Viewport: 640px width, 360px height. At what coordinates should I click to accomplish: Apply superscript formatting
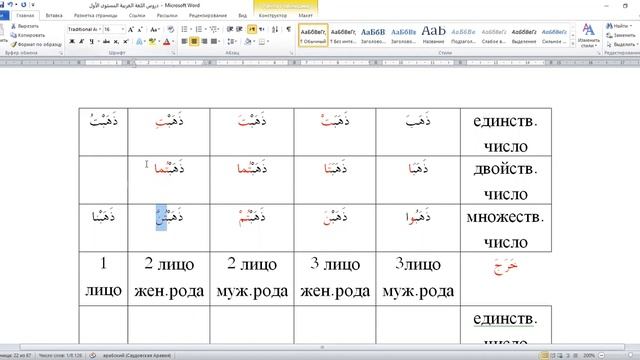[126, 41]
